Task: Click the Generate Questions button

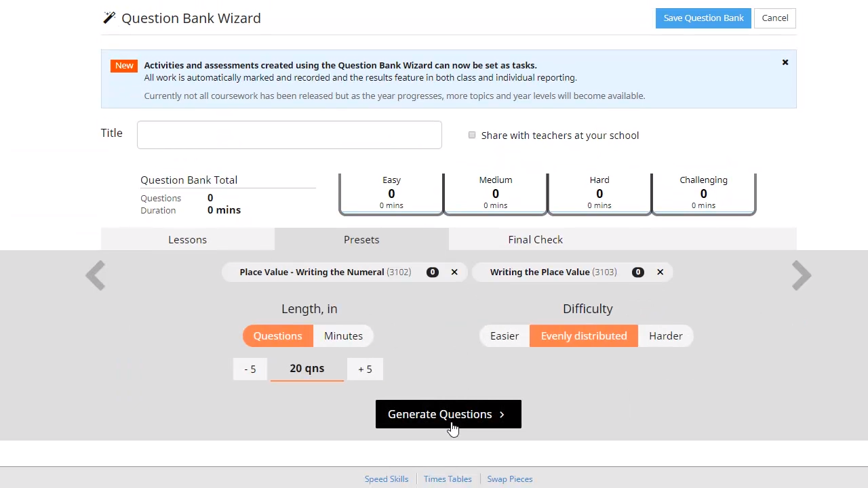Action: pos(448,414)
